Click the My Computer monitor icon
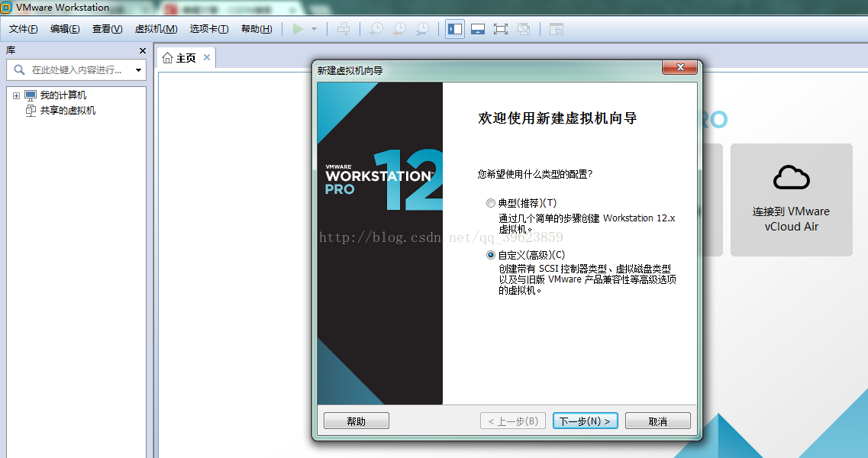868x458 pixels. click(x=31, y=95)
